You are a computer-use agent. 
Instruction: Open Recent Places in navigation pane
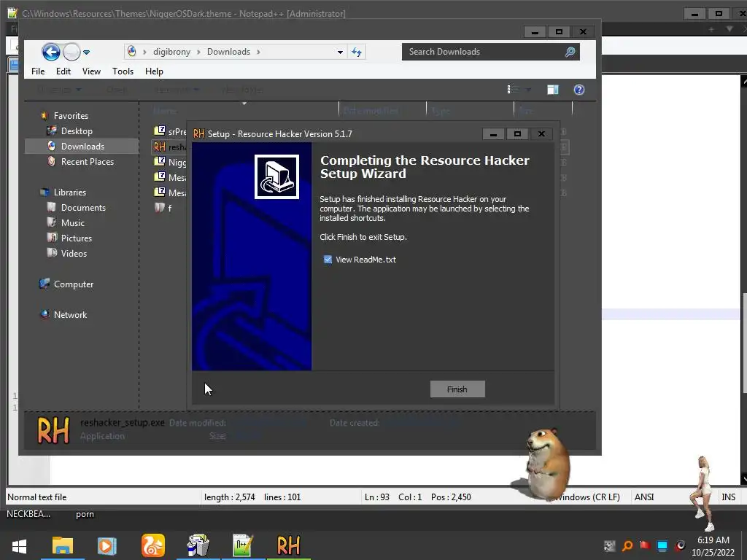pos(88,161)
